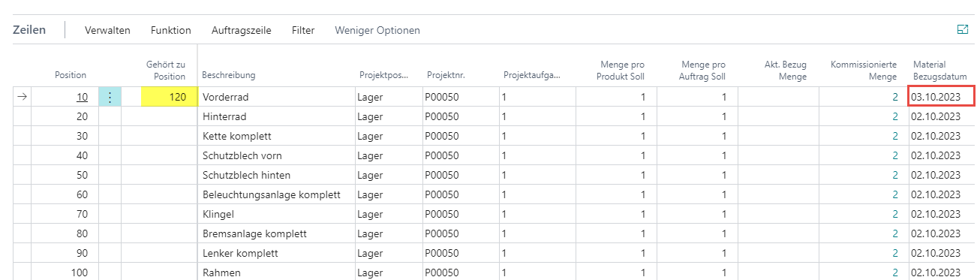The height and width of the screenshot is (280, 980).
Task: Open the three-dot row menu for position 10
Action: (110, 97)
